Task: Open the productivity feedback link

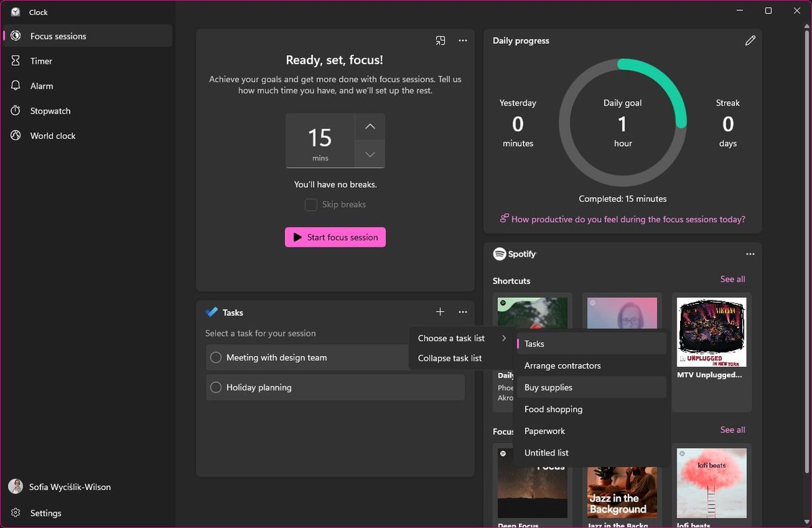Action: coord(628,219)
